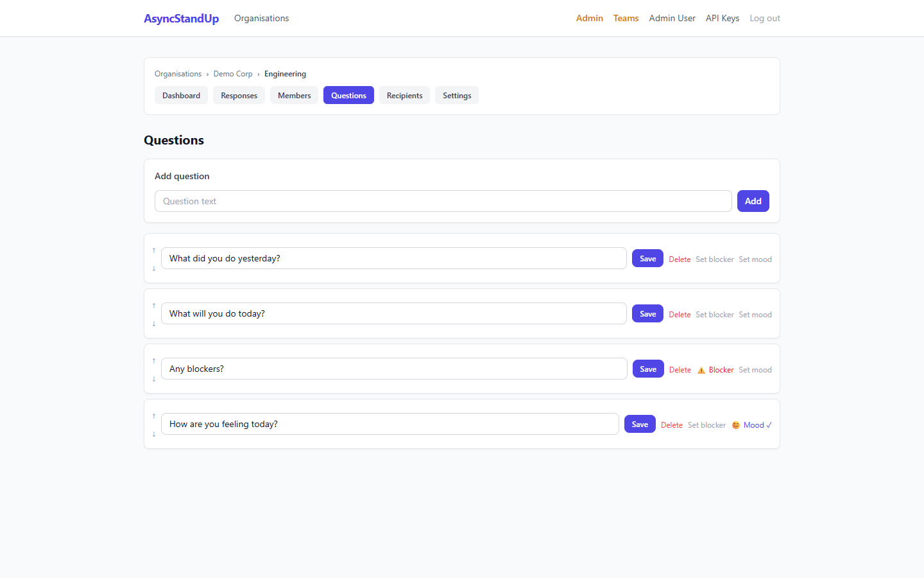The width and height of the screenshot is (924, 578).
Task: Open the Dashboard tab
Action: [x=181, y=96]
